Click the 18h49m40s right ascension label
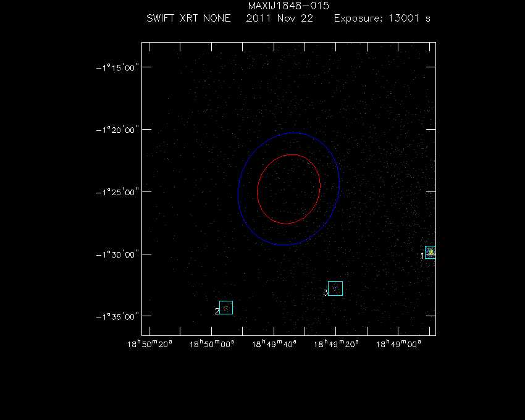The width and height of the screenshot is (525, 420). tap(274, 344)
